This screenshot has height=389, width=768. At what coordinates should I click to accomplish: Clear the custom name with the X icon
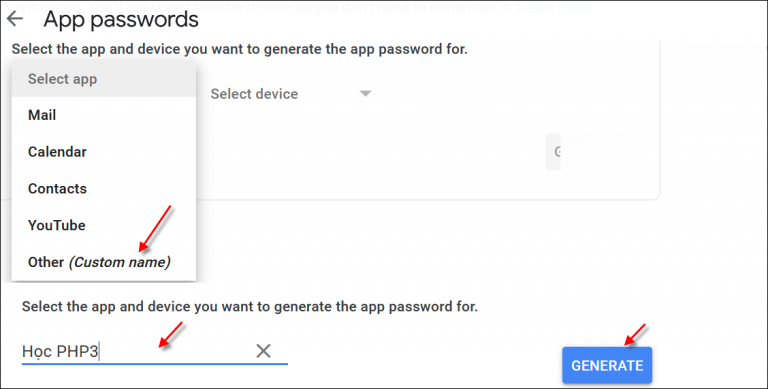click(x=264, y=351)
